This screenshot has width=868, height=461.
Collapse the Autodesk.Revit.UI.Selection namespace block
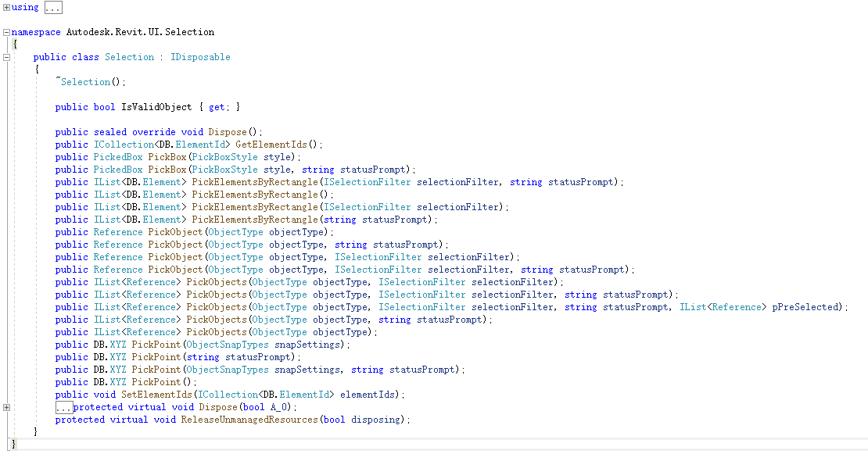pos(6,32)
